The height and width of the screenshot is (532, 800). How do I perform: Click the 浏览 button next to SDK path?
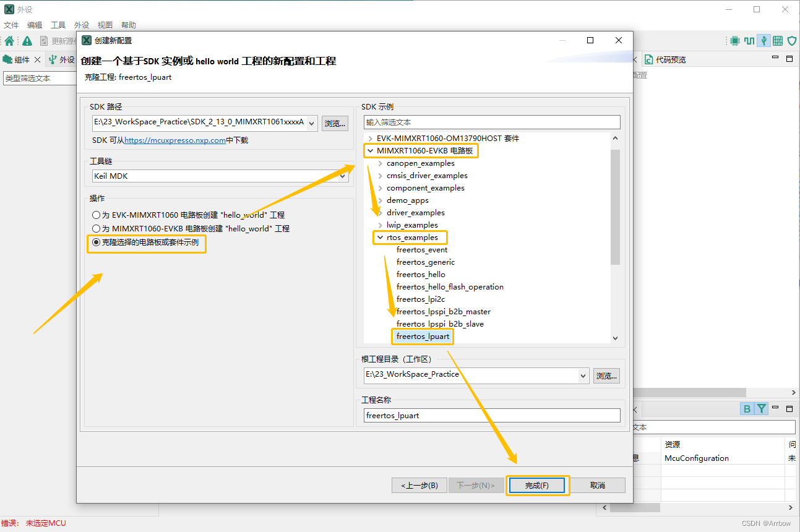coord(335,123)
